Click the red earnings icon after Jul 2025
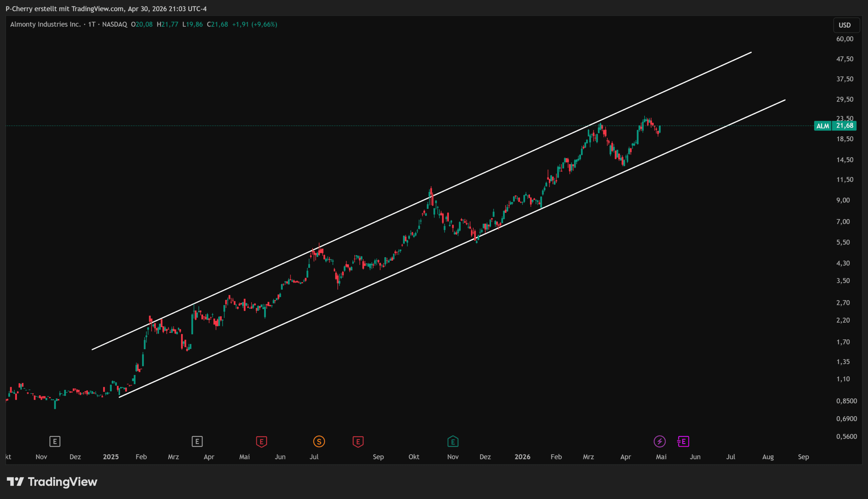Screen dimensions: 868x499 (358, 441)
